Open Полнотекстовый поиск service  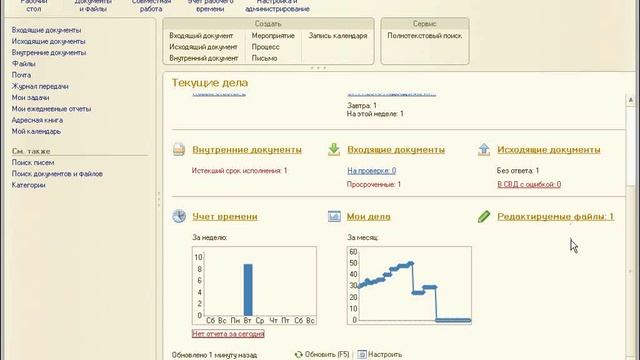point(424,36)
